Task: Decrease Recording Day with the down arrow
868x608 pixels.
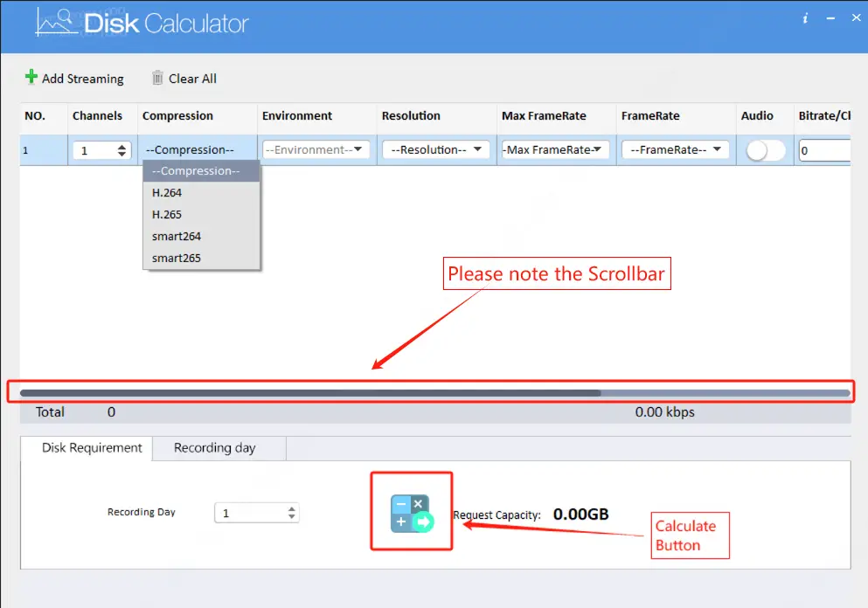Action: [291, 515]
